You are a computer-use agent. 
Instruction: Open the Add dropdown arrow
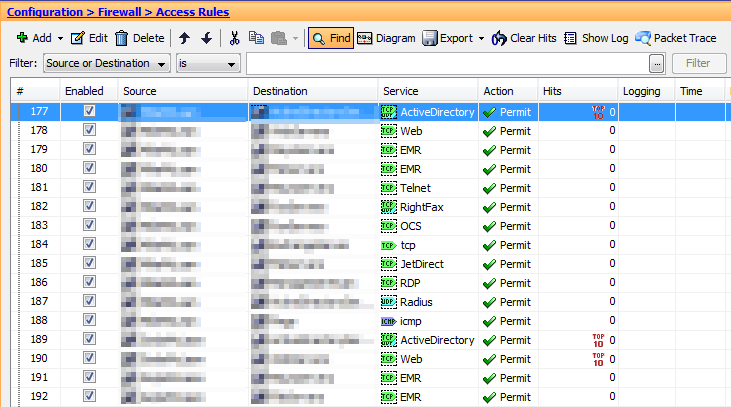tap(60, 39)
